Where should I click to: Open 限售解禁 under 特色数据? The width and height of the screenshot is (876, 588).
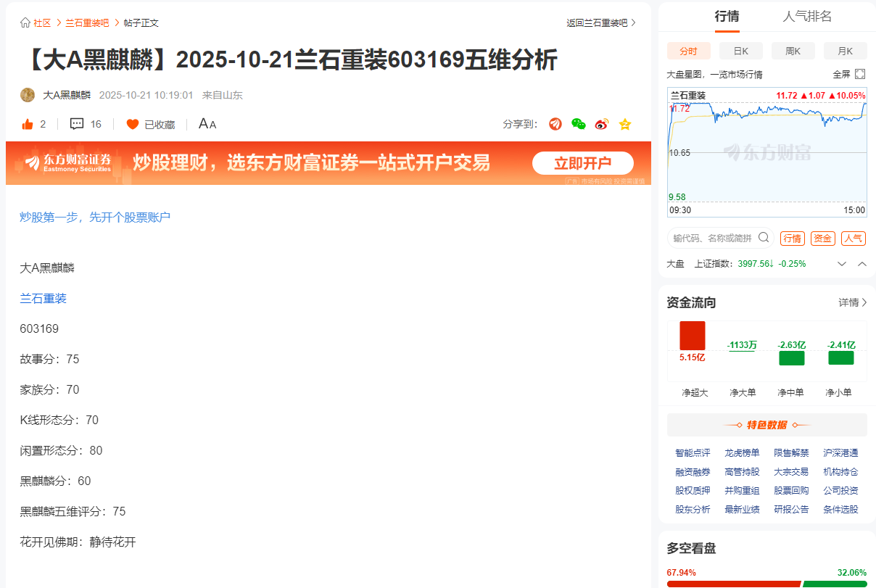tap(791, 452)
